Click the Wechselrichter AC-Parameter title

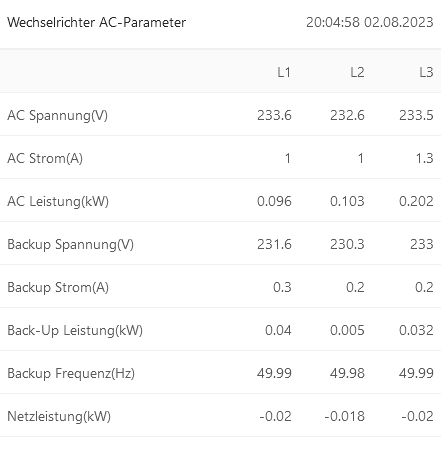pyautogui.click(x=96, y=22)
